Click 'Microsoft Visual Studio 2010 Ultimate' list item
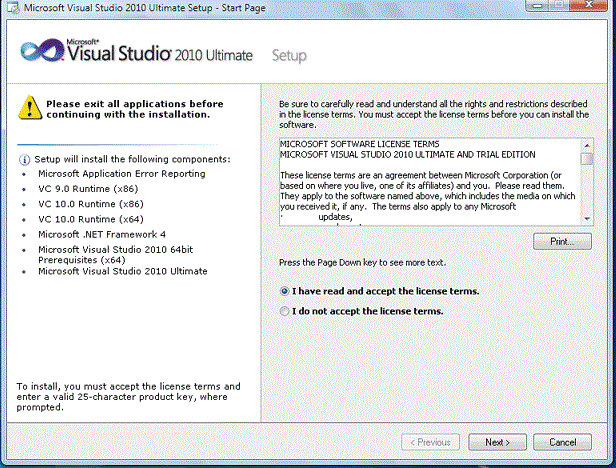The height and width of the screenshot is (468, 616). pyautogui.click(x=123, y=271)
